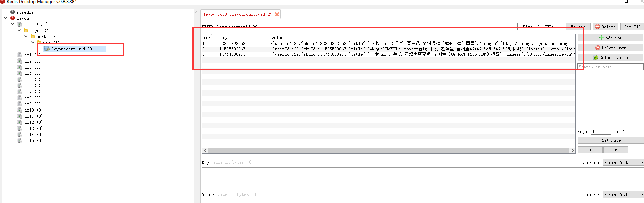Viewport: 644px width, 203px height.
Task: Click the 小米 note3 value cell
Action: (x=422, y=43)
